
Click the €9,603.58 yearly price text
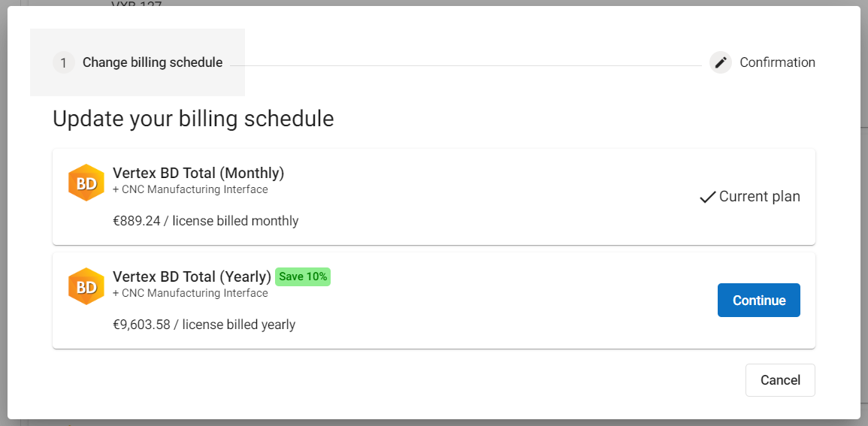pos(204,325)
